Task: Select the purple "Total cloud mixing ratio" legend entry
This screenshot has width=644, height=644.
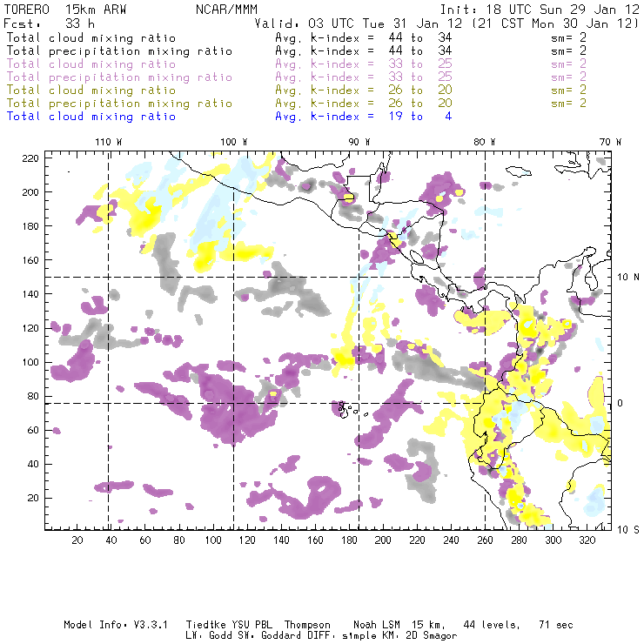Action: tap(91, 64)
